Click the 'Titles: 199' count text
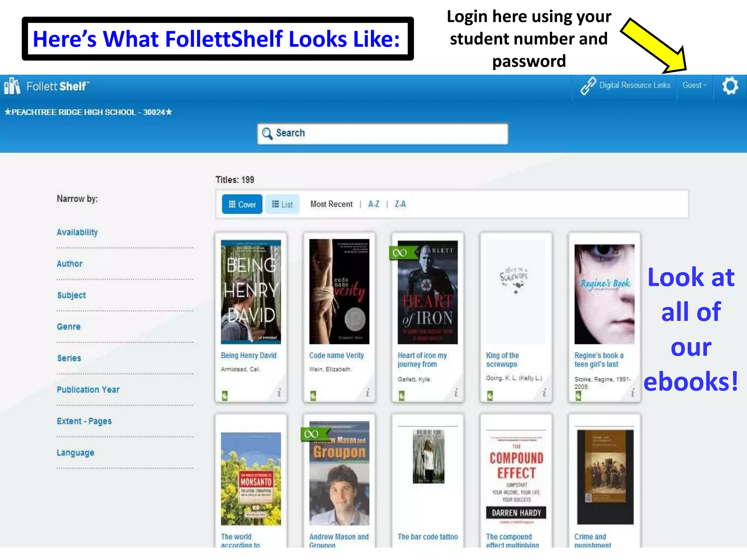This screenshot has width=747, height=560. (x=235, y=180)
